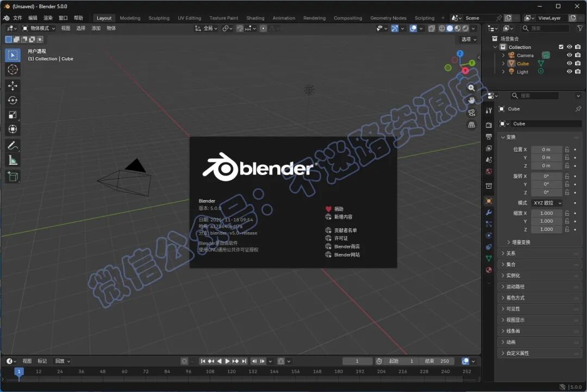Select the Measure tool
Image resolution: width=587 pixels, height=392 pixels.
click(13, 160)
